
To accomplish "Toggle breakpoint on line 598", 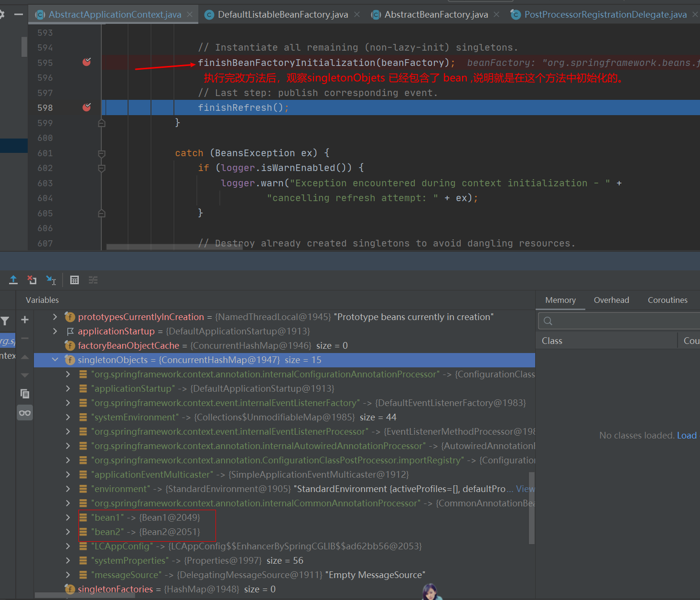I will click(86, 107).
